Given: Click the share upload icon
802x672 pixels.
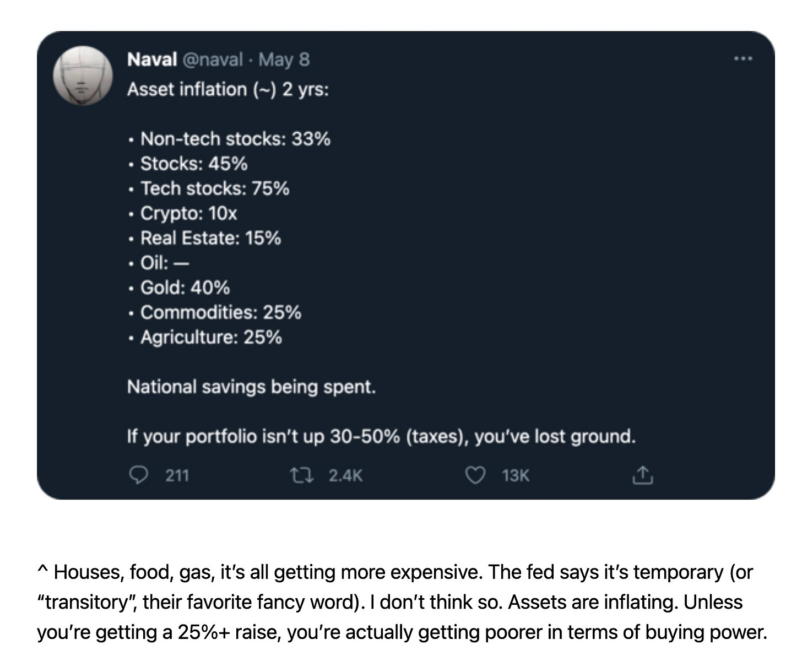Looking at the screenshot, I should 642,475.
